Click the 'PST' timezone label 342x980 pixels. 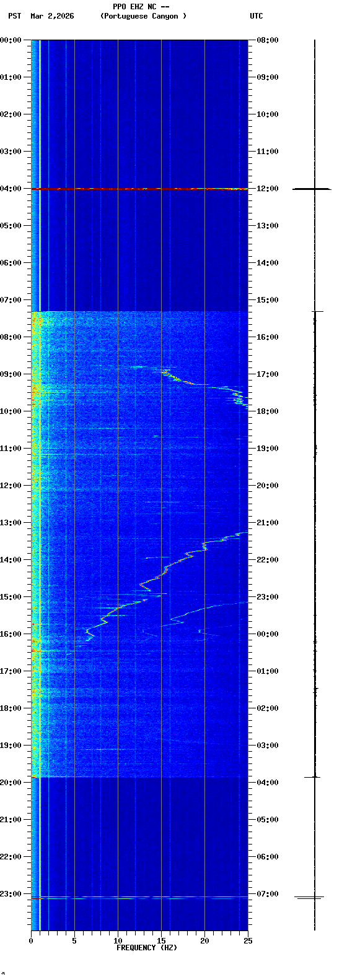click(x=14, y=16)
